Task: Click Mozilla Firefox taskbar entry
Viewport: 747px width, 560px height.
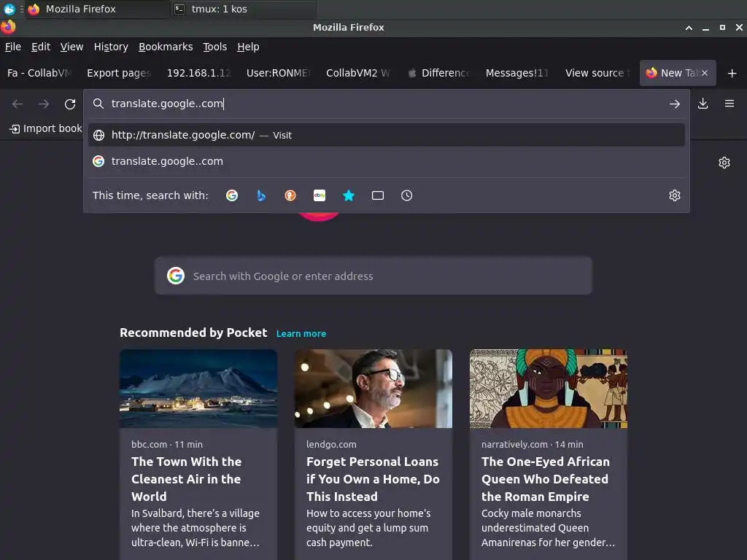Action: click(97, 9)
